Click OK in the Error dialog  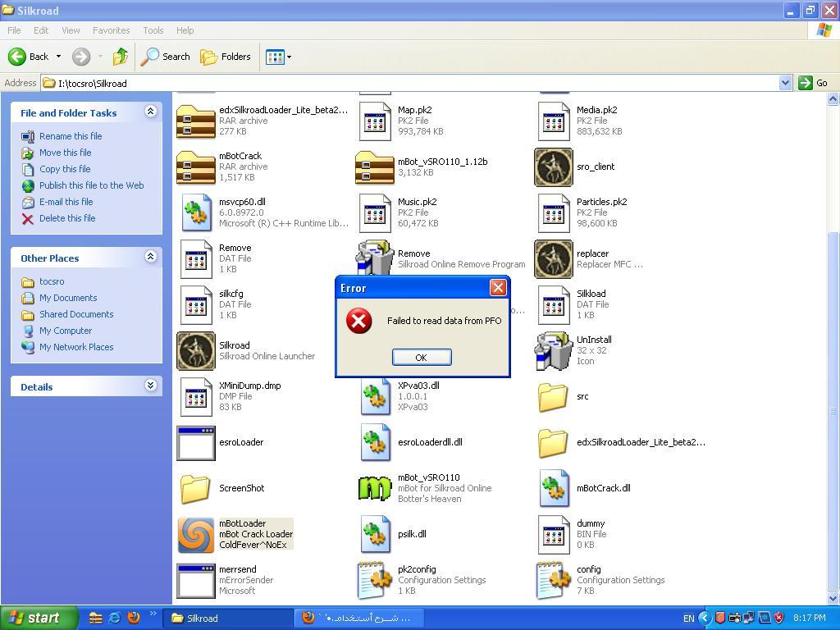point(422,358)
